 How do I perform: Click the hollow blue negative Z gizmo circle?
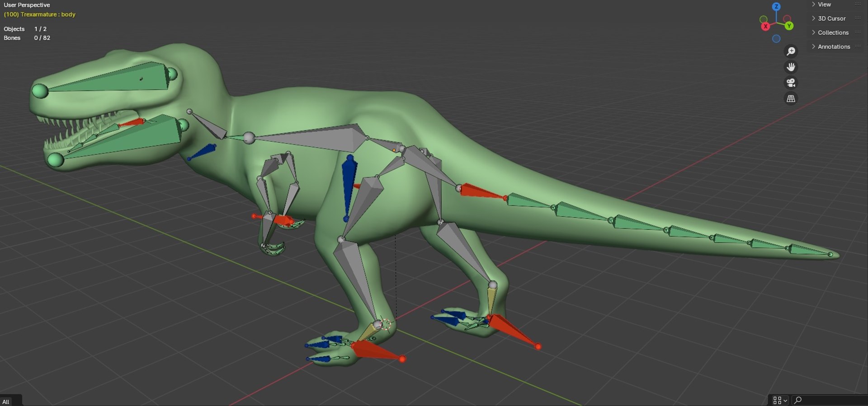(x=776, y=39)
